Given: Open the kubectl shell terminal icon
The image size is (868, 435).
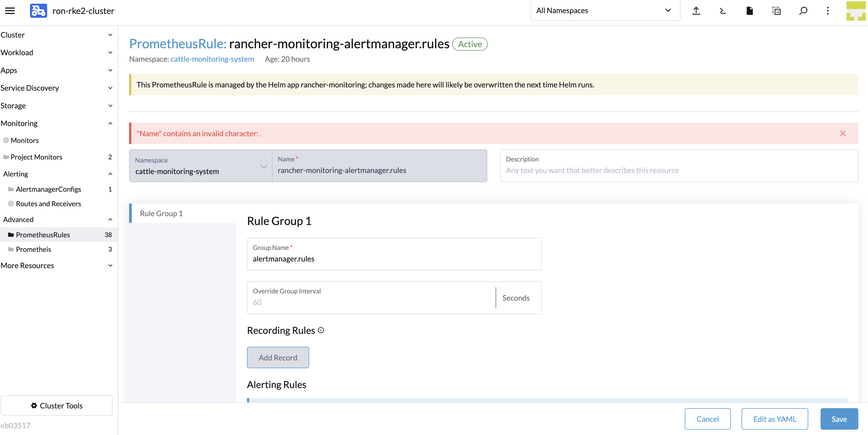Looking at the screenshot, I should tap(723, 10).
